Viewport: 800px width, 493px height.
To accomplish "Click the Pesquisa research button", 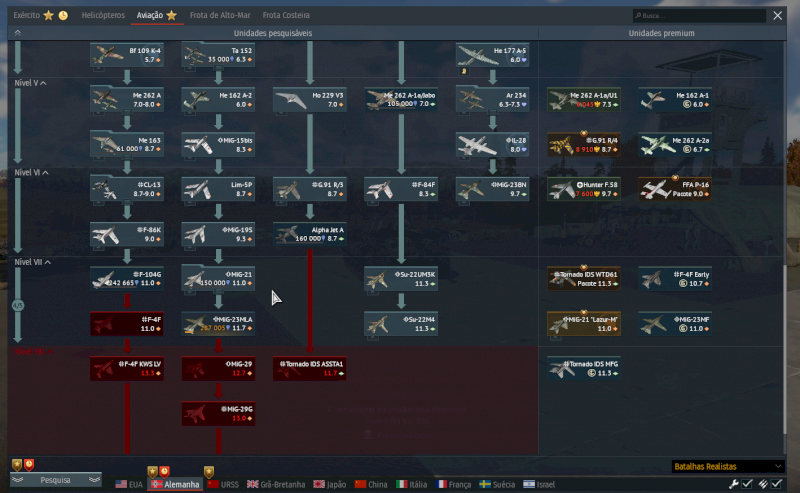I will coord(55,480).
